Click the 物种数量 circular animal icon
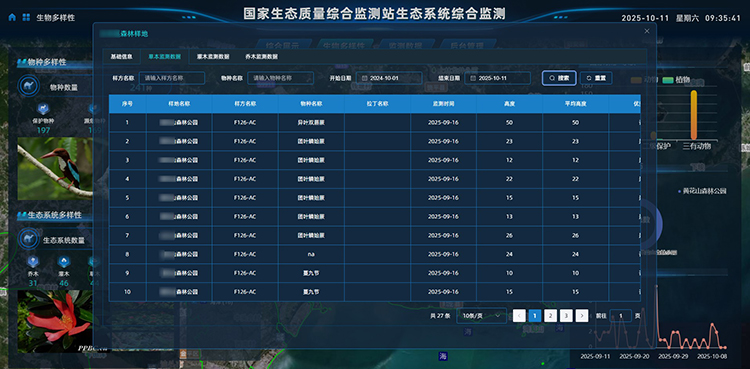Image resolution: width=750 pixels, height=369 pixels. pos(28,86)
